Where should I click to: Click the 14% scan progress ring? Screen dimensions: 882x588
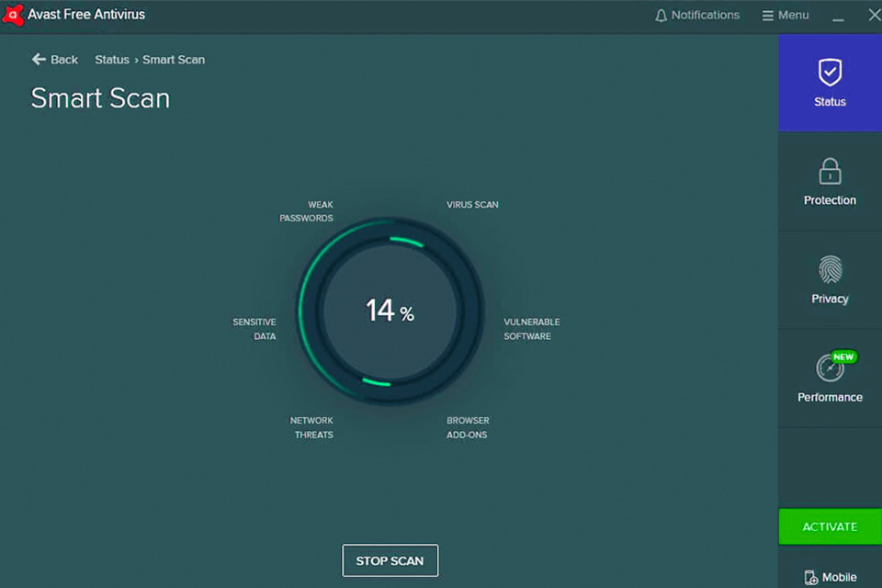[390, 311]
